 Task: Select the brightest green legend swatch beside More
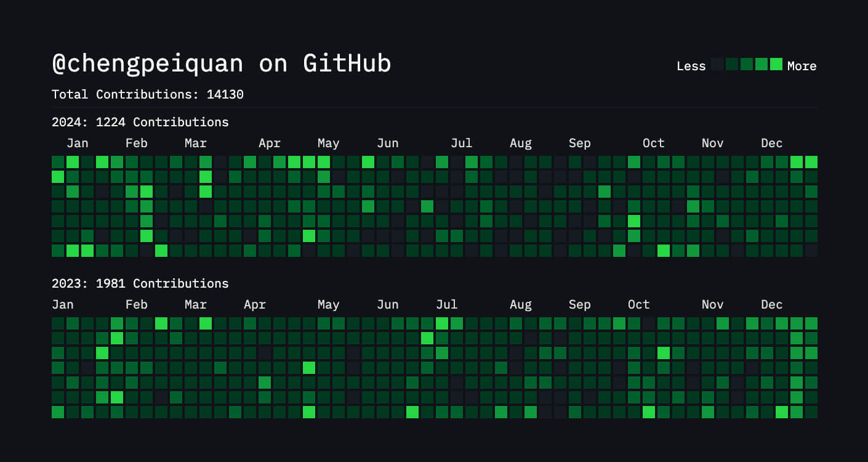tap(776, 64)
